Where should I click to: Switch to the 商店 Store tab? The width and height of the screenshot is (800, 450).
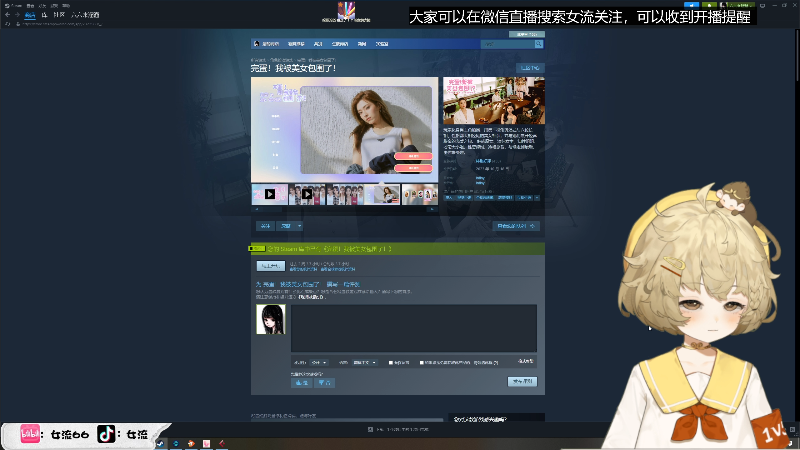[30, 15]
